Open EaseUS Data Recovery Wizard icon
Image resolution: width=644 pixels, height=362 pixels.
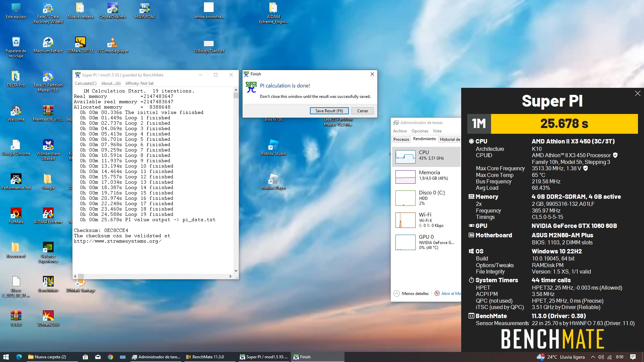pyautogui.click(x=48, y=13)
